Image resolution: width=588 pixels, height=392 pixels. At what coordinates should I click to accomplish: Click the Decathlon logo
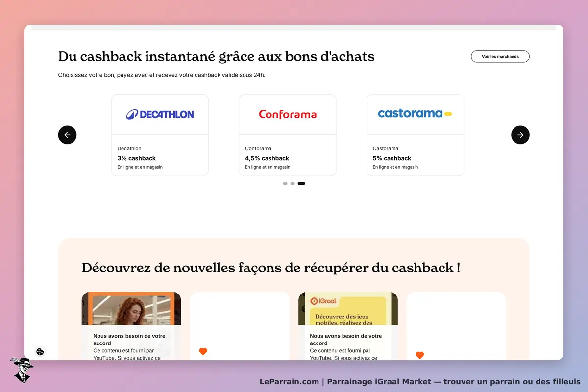[x=160, y=114]
